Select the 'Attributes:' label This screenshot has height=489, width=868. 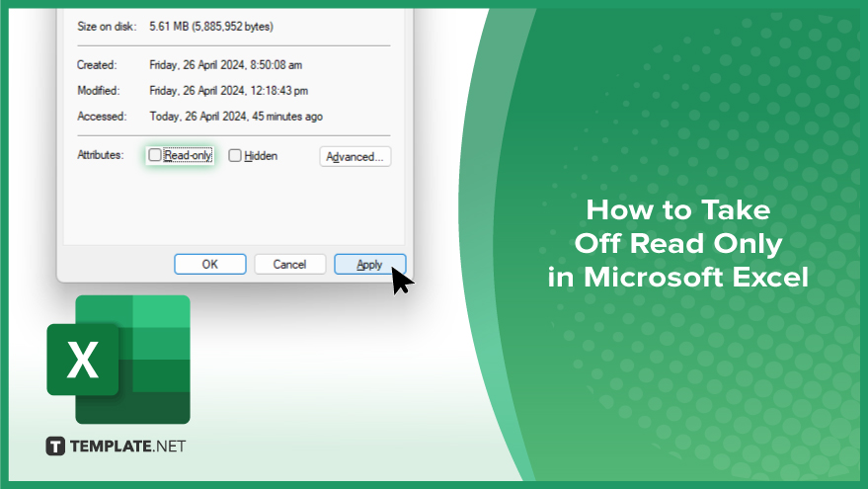coord(100,155)
